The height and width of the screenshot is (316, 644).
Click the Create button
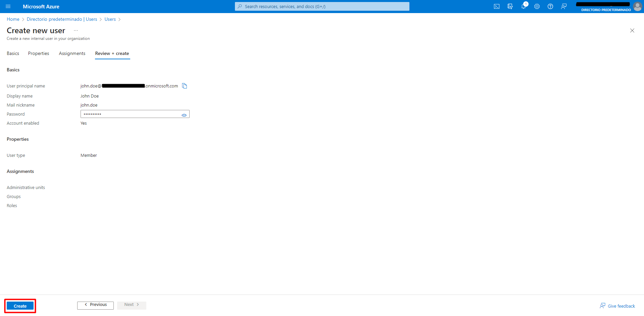coord(20,306)
